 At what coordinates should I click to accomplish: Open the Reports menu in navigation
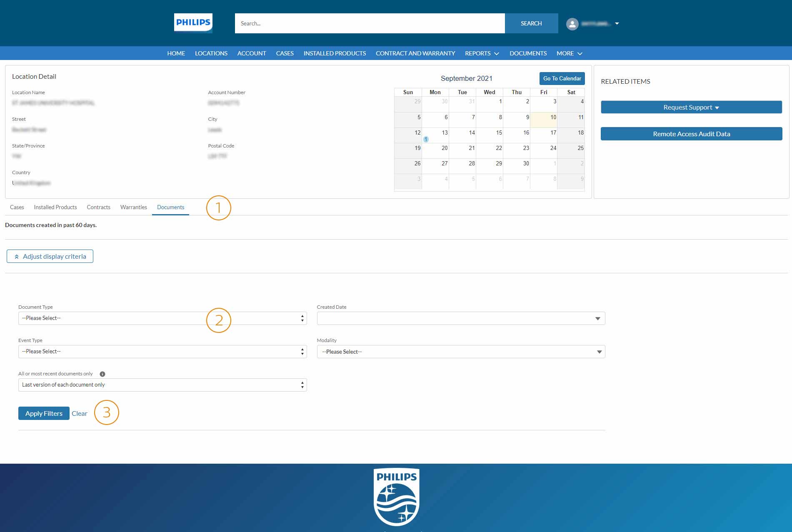tap(482, 53)
